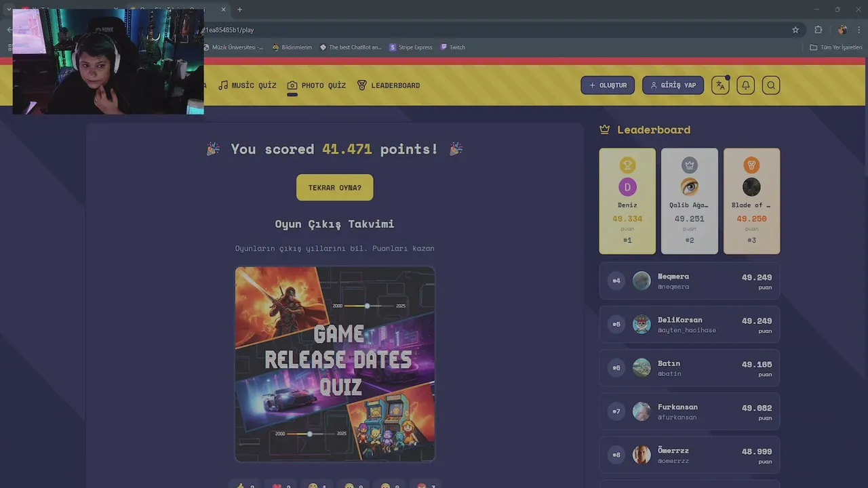The height and width of the screenshot is (488, 868).
Task: Add a heart reaction
Action: 281,485
